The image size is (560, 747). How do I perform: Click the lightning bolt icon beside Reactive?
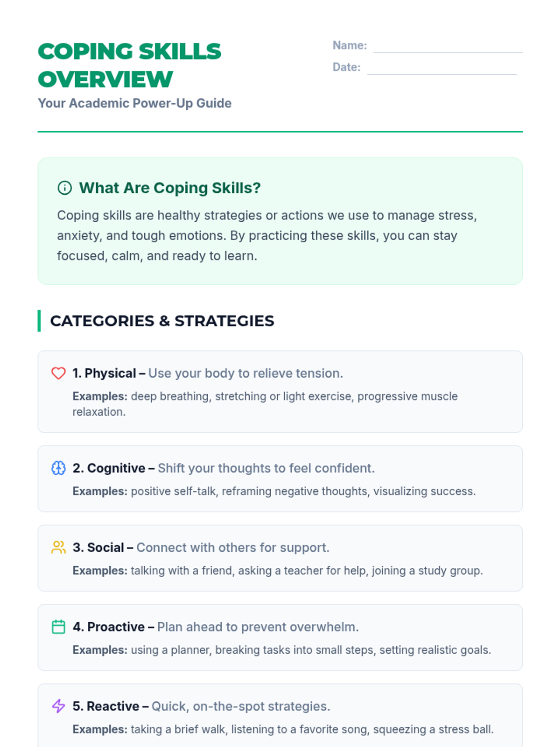pos(58,706)
